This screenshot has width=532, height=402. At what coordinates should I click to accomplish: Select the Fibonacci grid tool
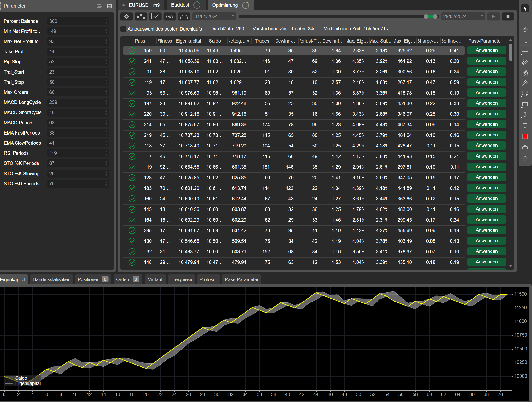(525, 94)
